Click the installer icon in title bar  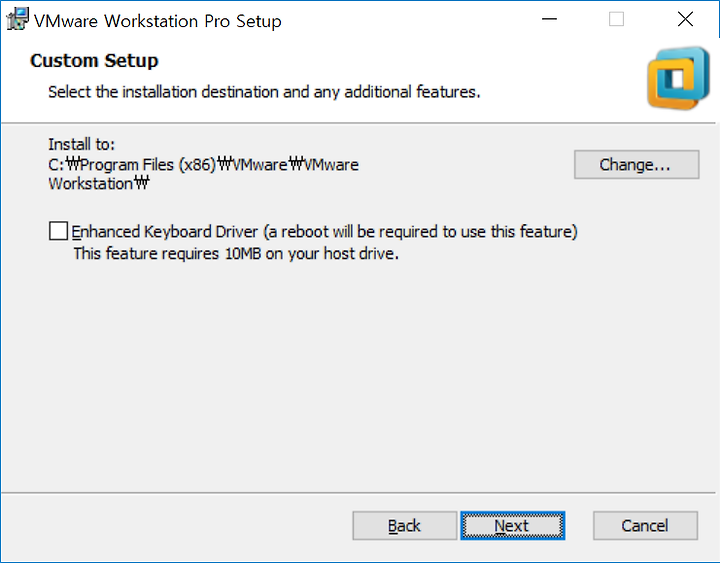pyautogui.click(x=17, y=19)
